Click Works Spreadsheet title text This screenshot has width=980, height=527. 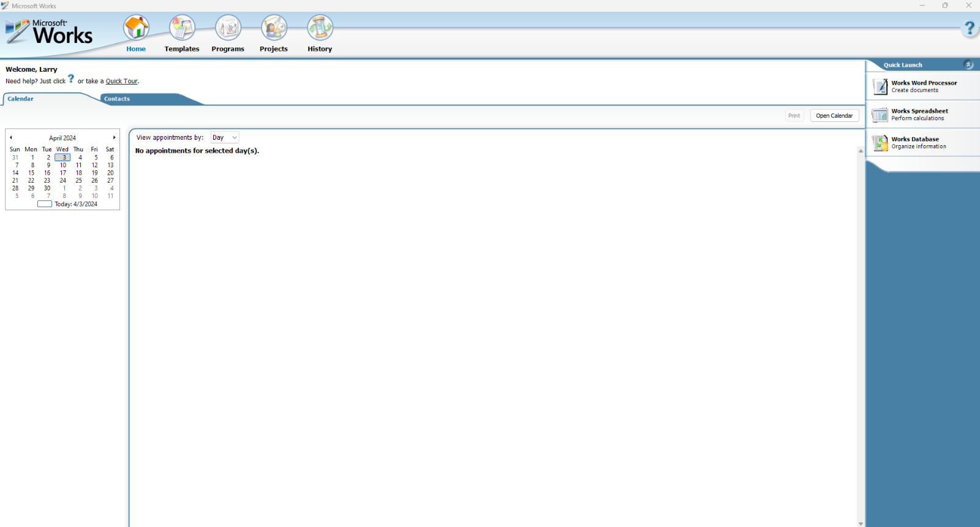click(919, 111)
